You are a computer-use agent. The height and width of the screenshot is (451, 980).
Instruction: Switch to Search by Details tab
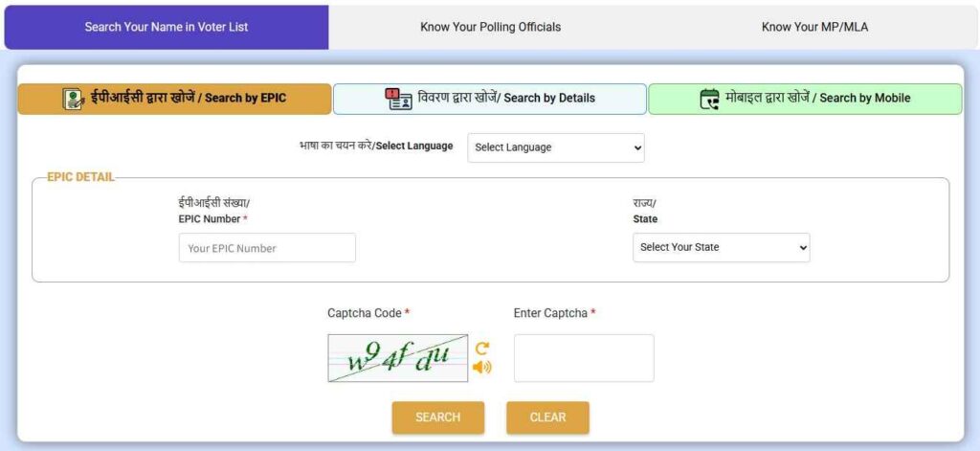tap(490, 99)
